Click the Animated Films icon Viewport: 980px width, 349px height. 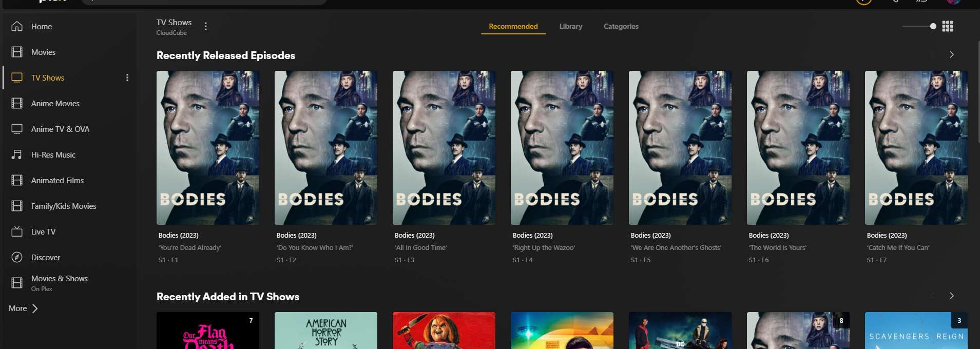click(17, 180)
